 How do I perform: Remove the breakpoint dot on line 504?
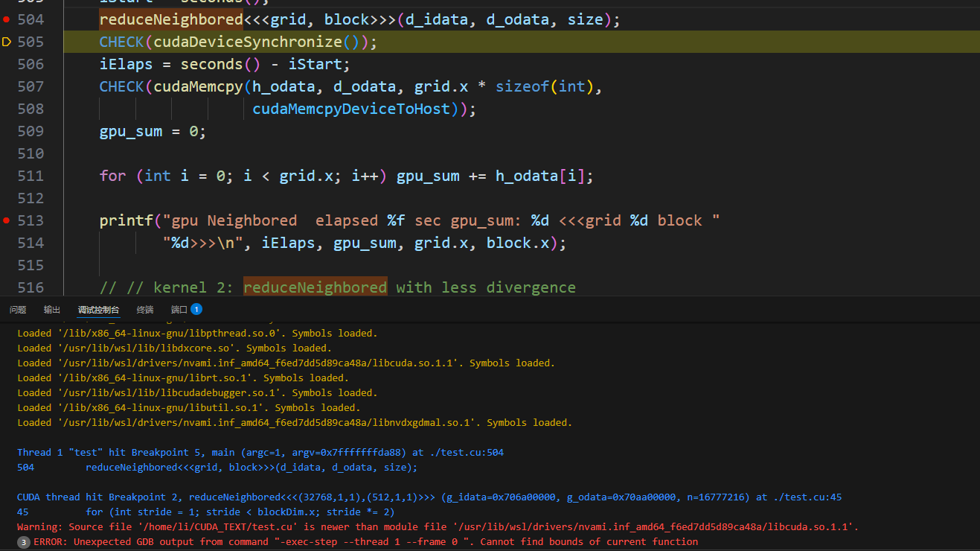(7, 19)
